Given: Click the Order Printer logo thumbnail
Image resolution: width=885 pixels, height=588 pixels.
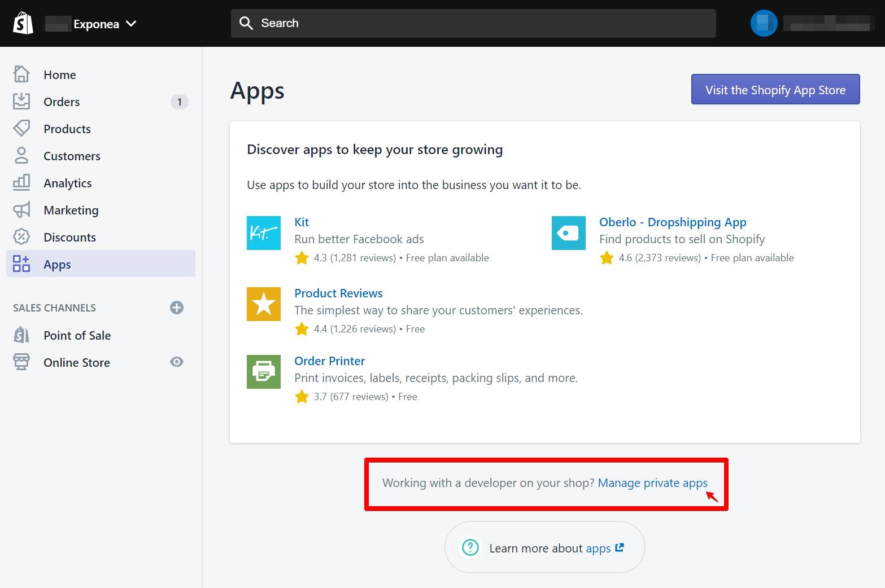Looking at the screenshot, I should tap(264, 372).
